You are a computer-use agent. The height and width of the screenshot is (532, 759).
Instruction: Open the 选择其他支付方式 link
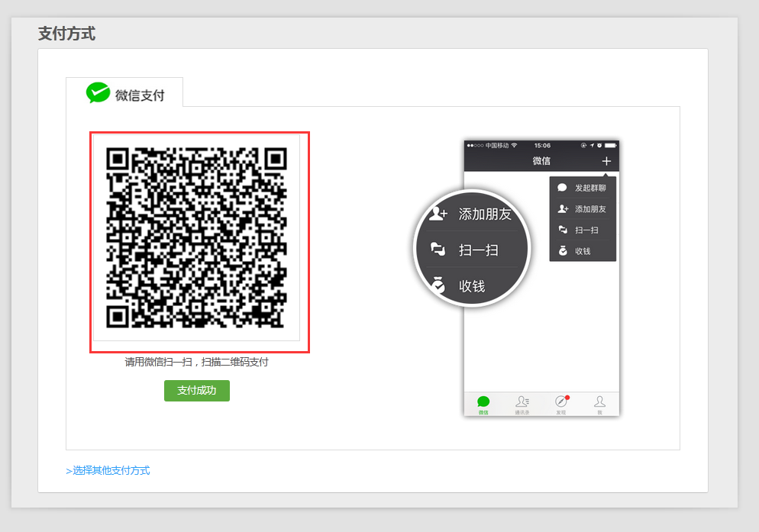pyautogui.click(x=108, y=470)
